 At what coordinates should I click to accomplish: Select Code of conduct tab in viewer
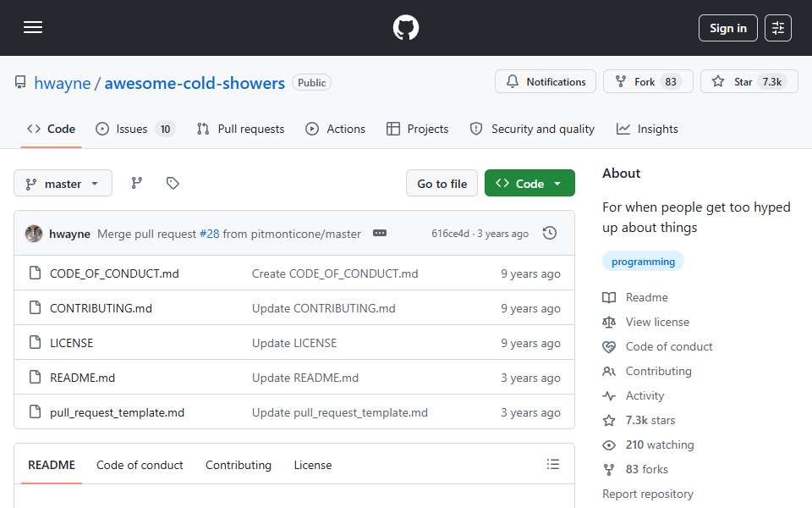pyautogui.click(x=140, y=465)
